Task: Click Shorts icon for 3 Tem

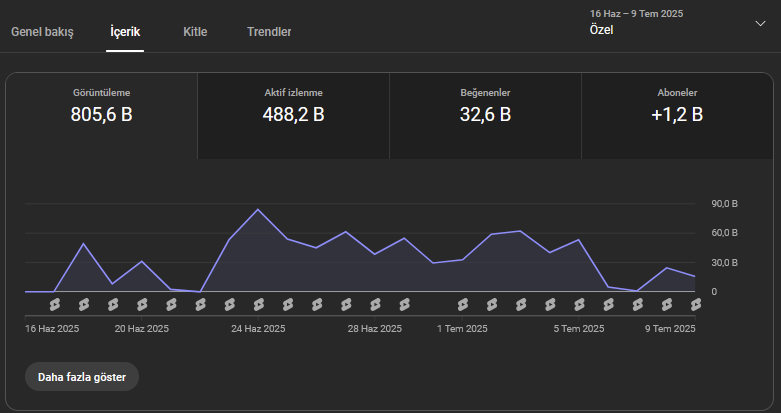Action: tap(521, 304)
